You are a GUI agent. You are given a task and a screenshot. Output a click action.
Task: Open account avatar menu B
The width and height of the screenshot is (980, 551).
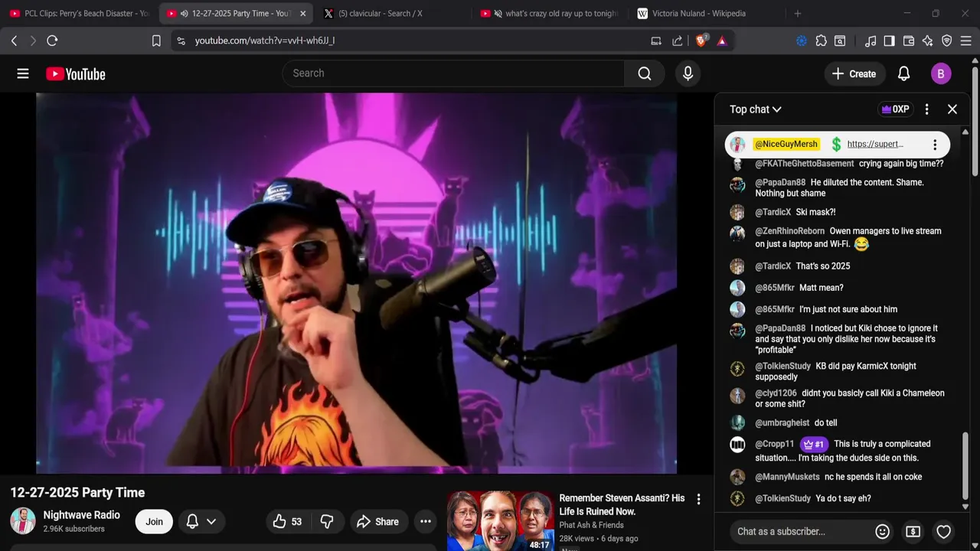941,73
